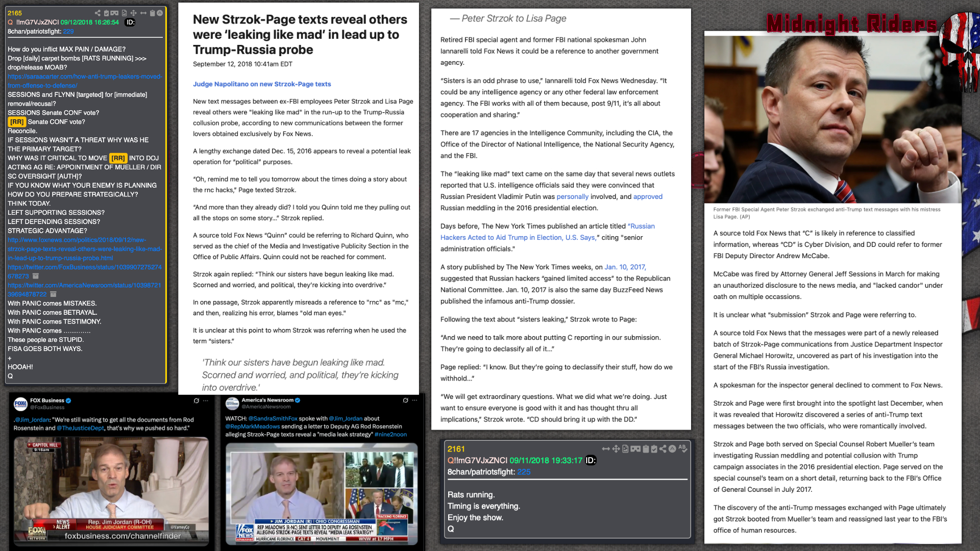Screen dimensions: 980x551
Task: Click the FOX Business account name
Action: click(47, 400)
